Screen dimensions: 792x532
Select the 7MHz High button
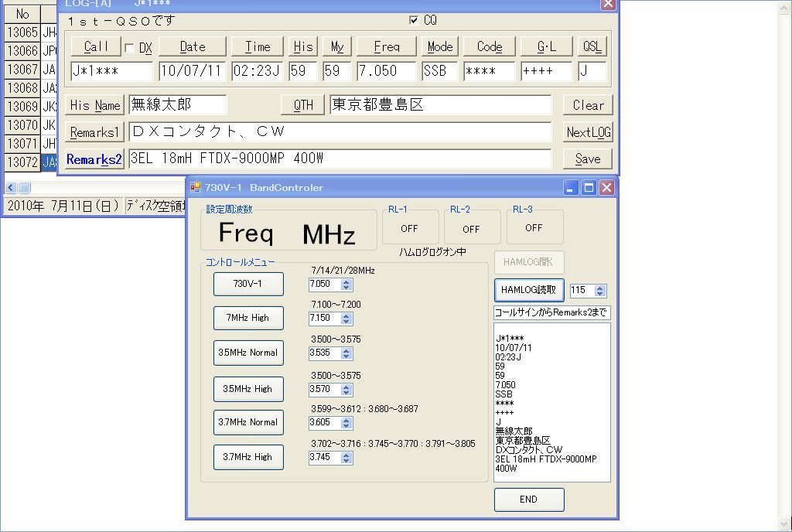tap(248, 318)
